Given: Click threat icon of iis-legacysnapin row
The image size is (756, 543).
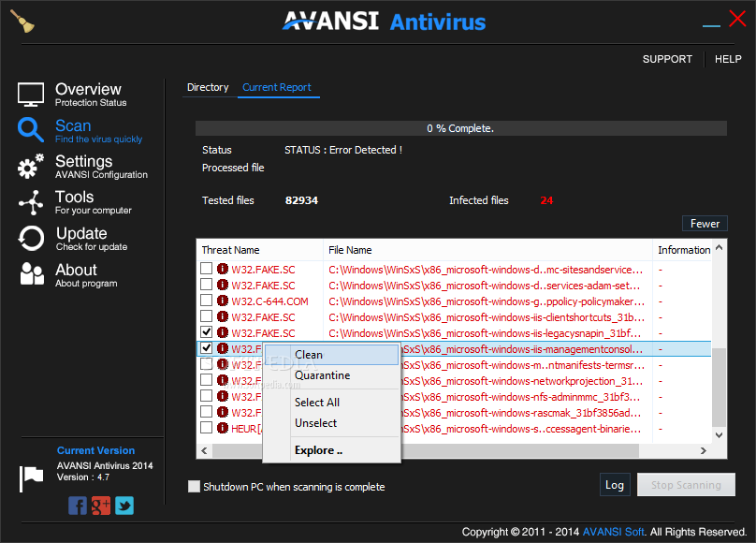Looking at the screenshot, I should click(x=223, y=332).
